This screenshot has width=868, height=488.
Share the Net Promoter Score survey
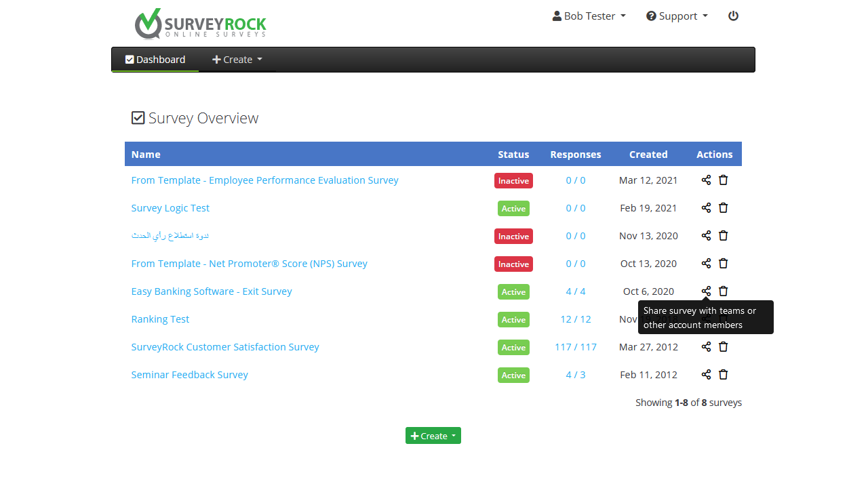tap(706, 264)
